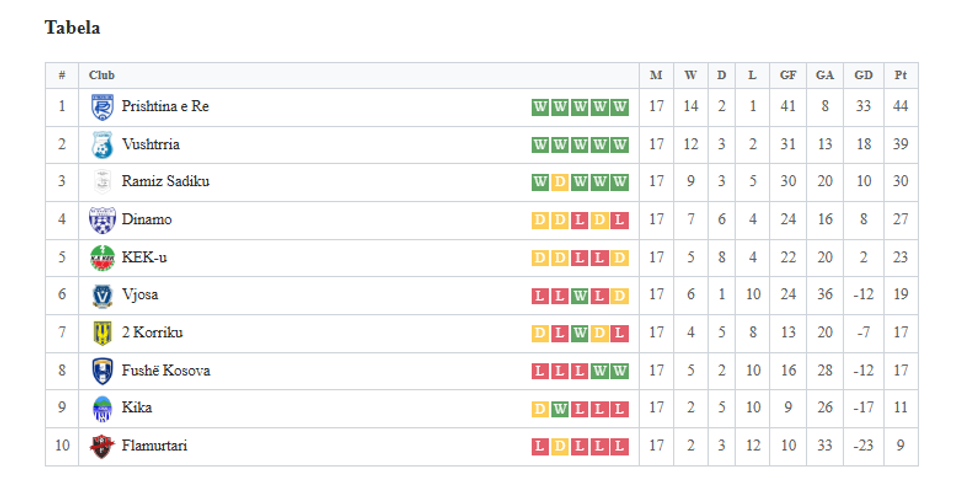Open the Vushtrria team page link
The image size is (980, 480).
coord(151,144)
